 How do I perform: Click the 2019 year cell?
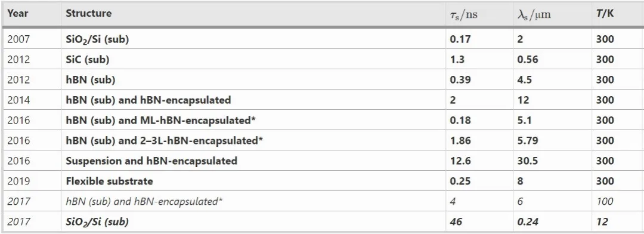tap(18, 181)
